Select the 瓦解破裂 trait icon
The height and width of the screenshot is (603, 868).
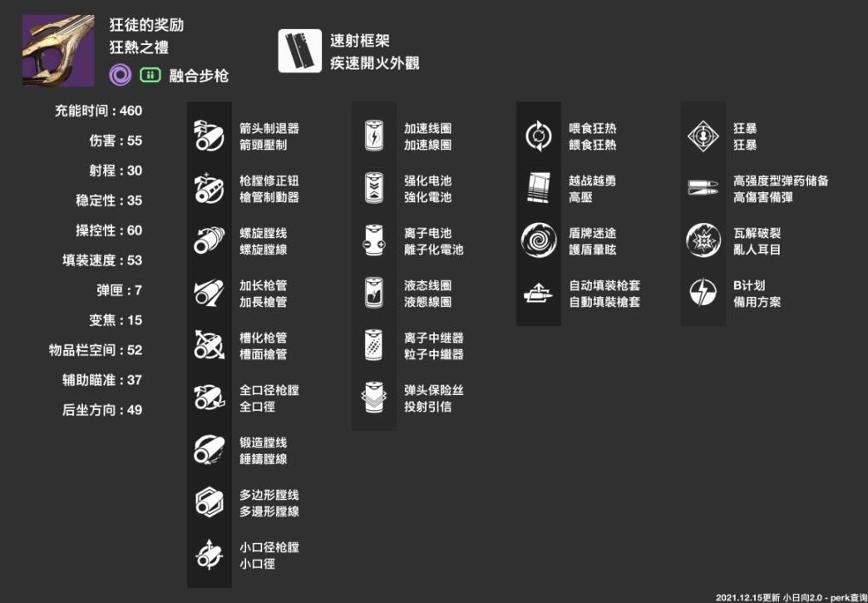[703, 241]
